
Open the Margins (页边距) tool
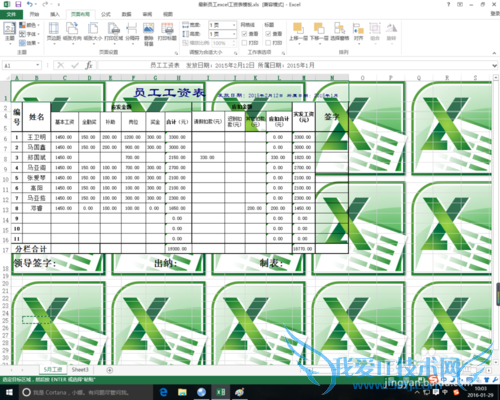click(54, 33)
